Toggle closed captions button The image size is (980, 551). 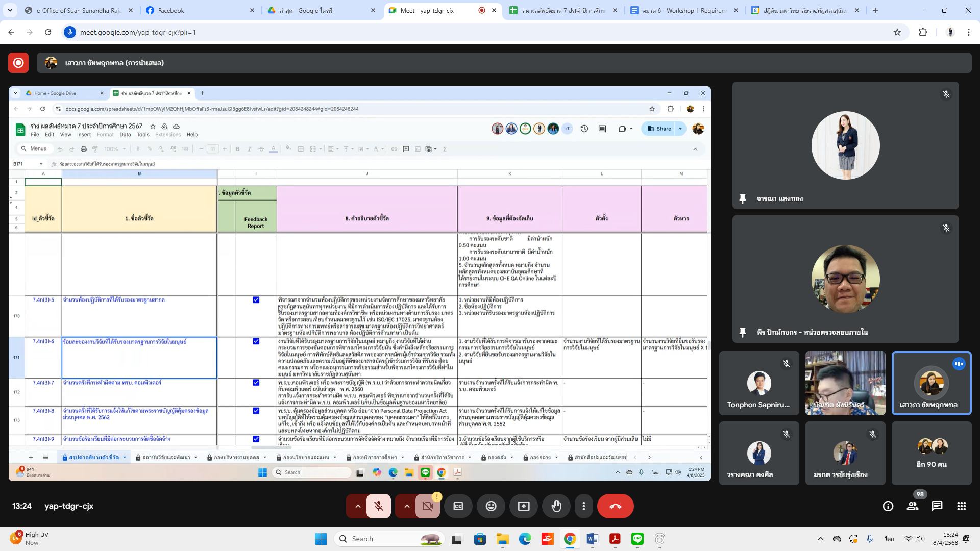(458, 506)
